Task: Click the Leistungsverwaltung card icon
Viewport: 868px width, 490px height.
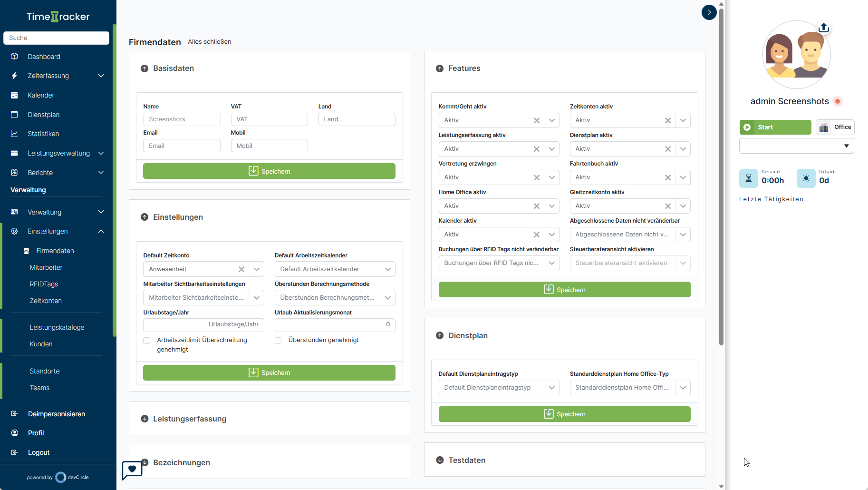Action: (14, 153)
